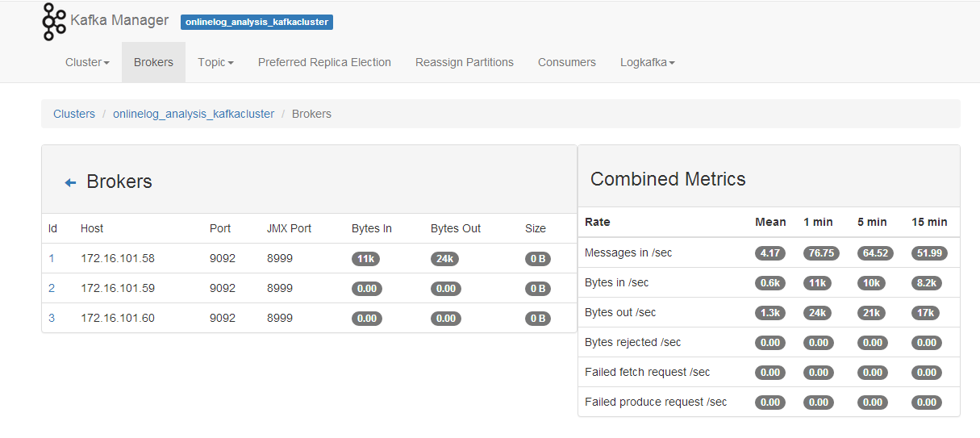Select host 172.16.101.59 cell

118,288
